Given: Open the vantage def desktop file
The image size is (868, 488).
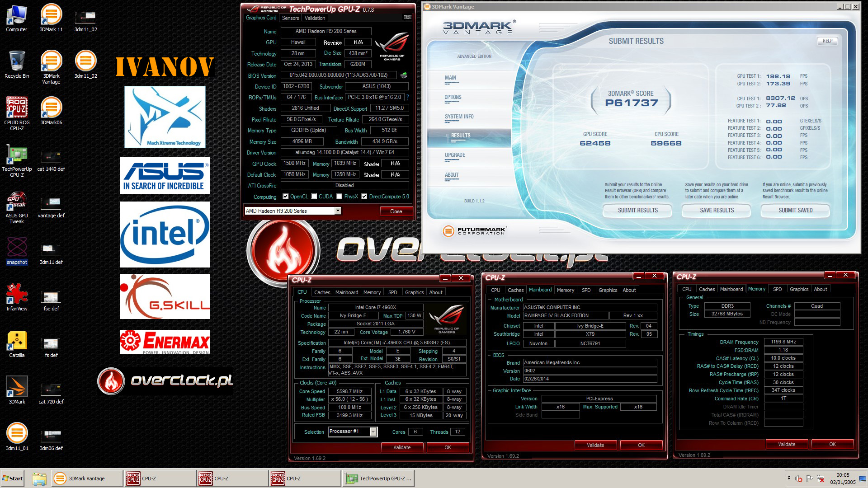Looking at the screenshot, I should [51, 207].
